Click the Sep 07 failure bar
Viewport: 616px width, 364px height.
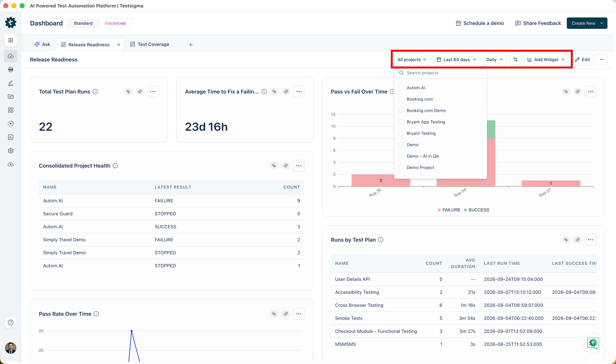551,183
